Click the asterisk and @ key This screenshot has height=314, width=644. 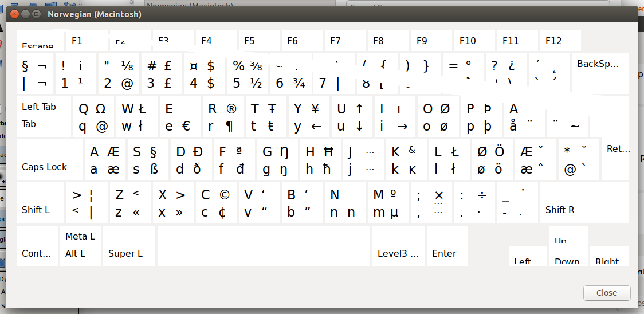click(579, 159)
